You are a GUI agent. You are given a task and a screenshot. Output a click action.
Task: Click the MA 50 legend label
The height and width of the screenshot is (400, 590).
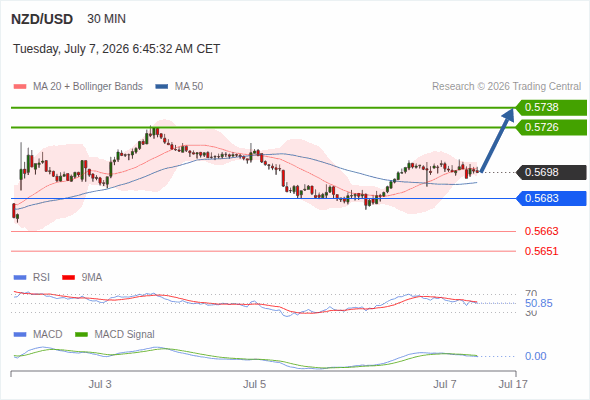(189, 87)
